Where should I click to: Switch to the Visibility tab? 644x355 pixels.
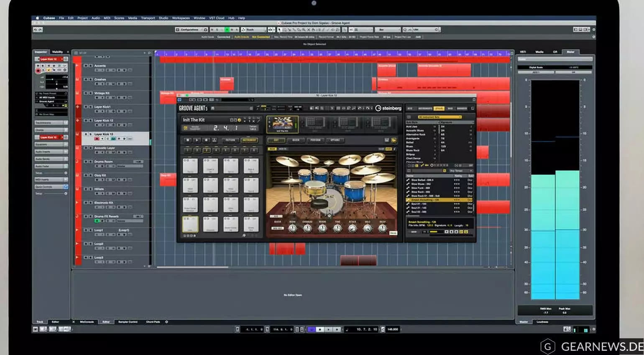click(x=57, y=52)
